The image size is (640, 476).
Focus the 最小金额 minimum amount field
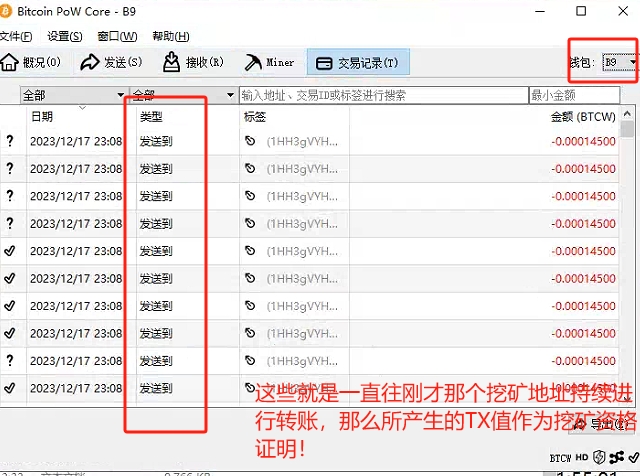574,96
